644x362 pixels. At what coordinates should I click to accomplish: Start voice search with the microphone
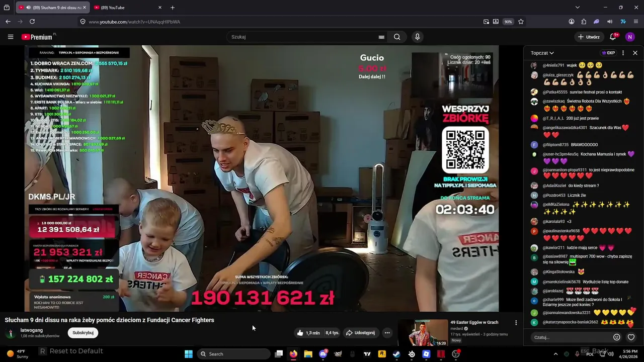click(417, 37)
